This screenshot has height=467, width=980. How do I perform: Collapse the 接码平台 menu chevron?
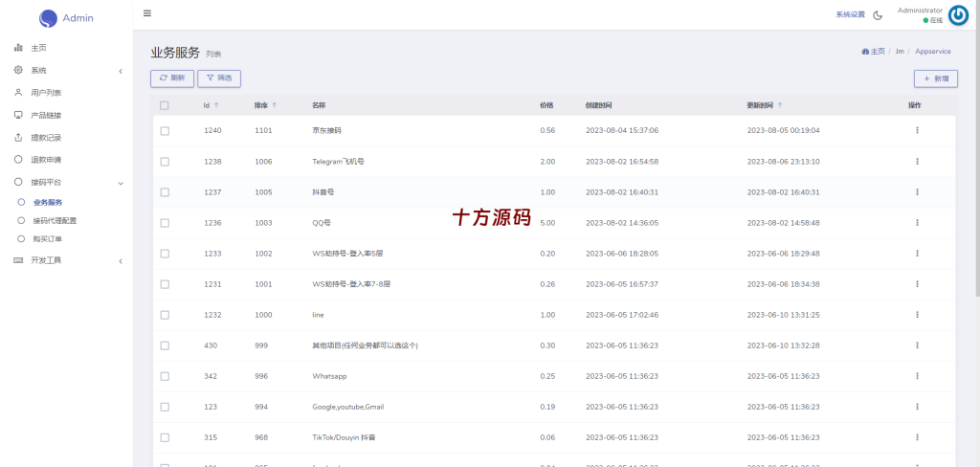point(121,183)
